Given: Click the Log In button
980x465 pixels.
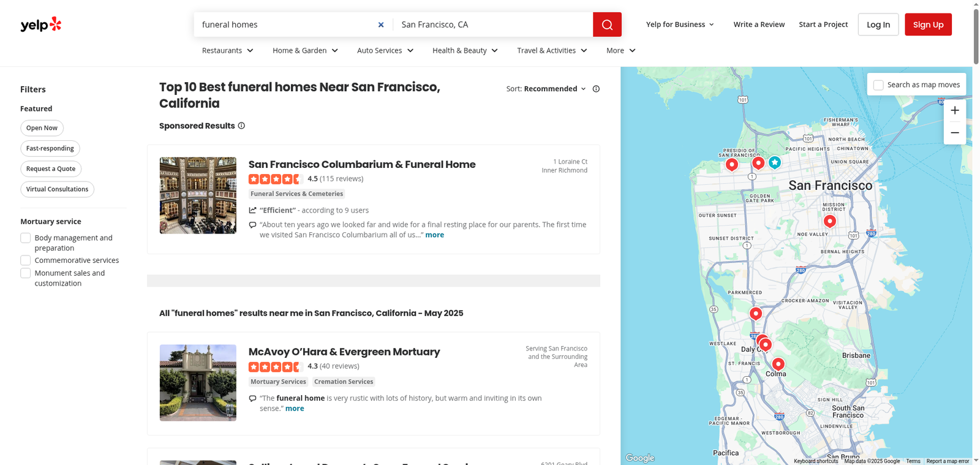Looking at the screenshot, I should [878, 25].
